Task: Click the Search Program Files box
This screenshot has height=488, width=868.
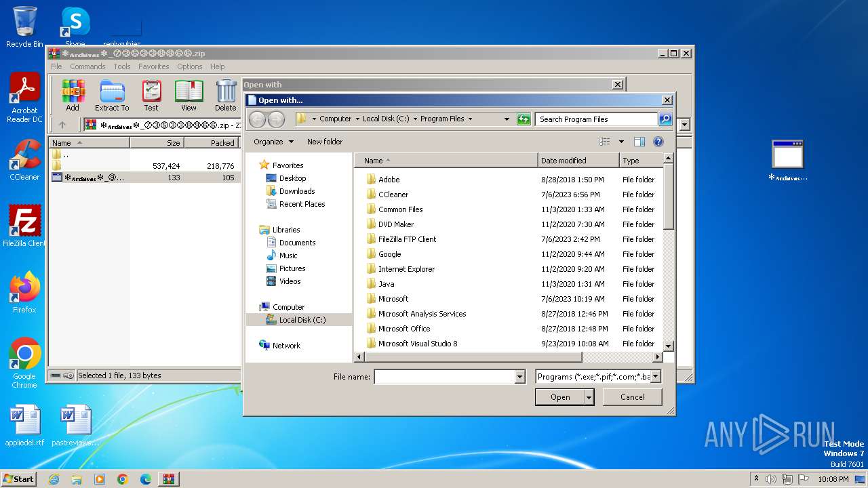Action: pos(597,119)
